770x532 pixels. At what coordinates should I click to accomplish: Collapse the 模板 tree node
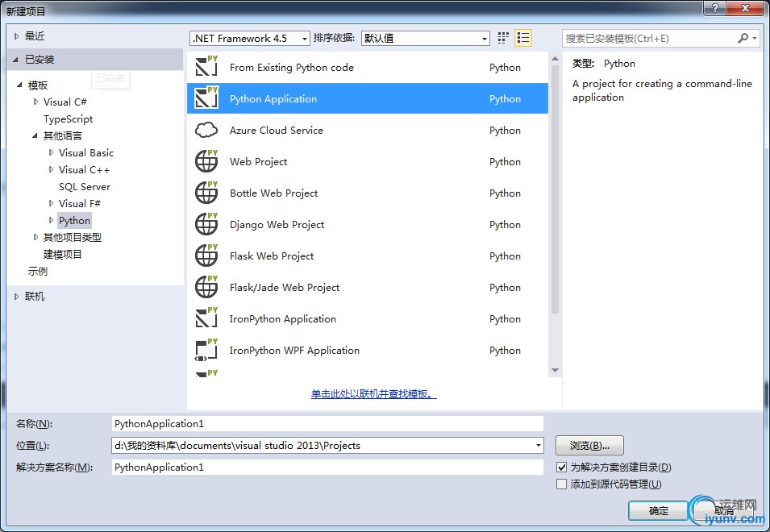click(19, 85)
